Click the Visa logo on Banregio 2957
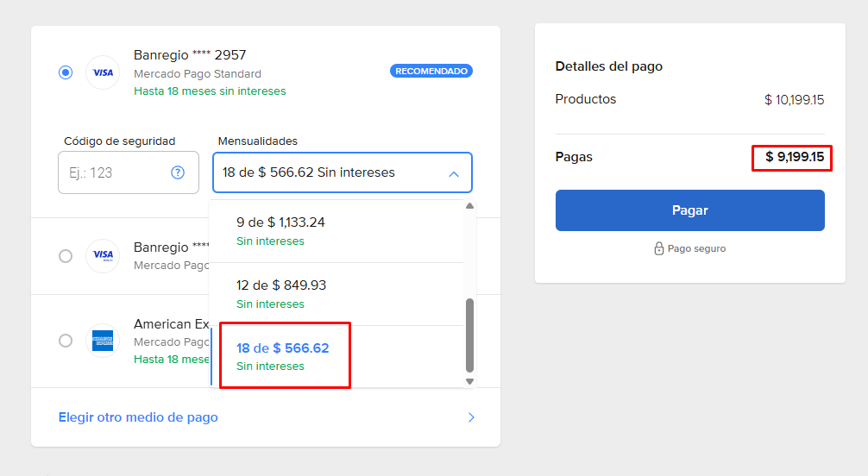This screenshot has height=476, width=868. point(103,72)
